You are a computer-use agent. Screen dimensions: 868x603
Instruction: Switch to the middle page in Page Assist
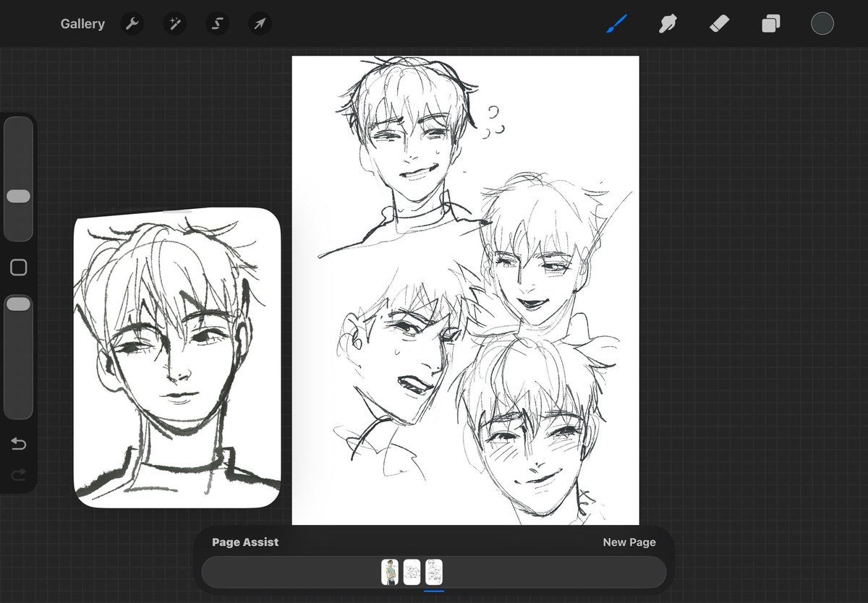pos(411,571)
